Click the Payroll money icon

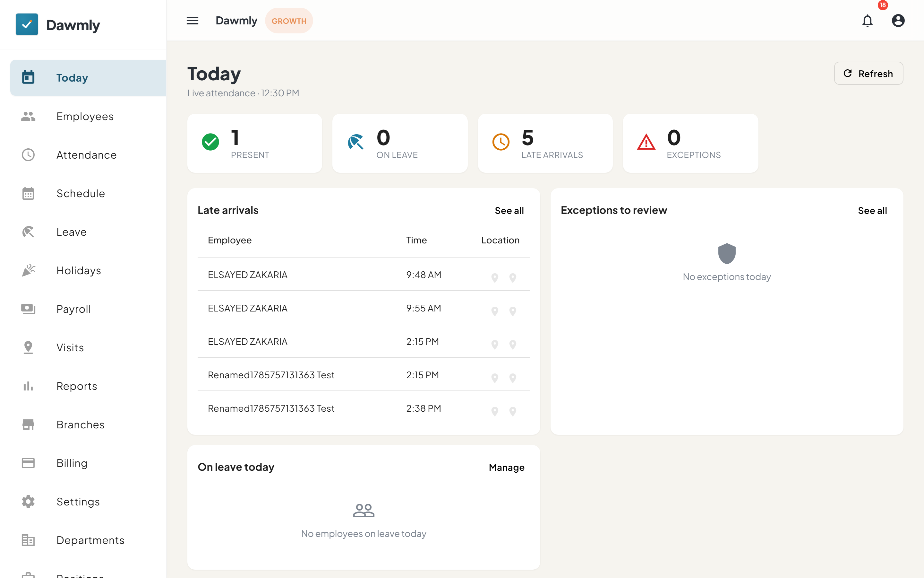[28, 309]
